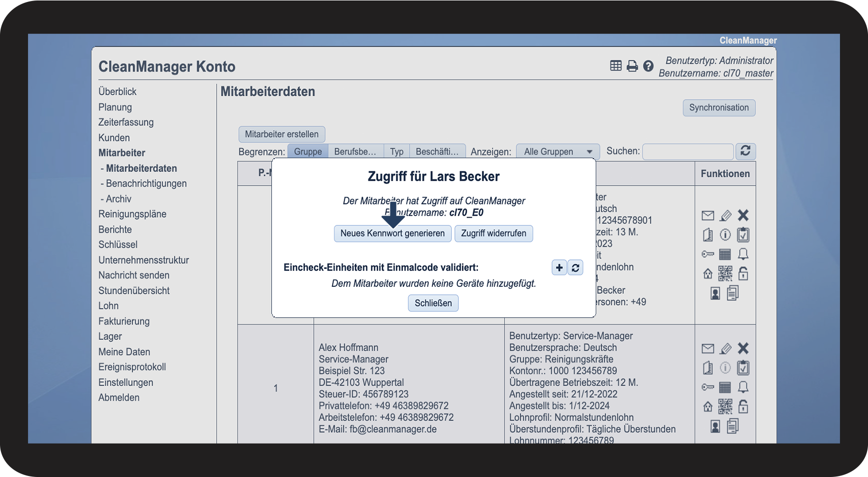868x477 pixels.
Task: Open Stundenübersicht in the sidebar
Action: pos(134,290)
